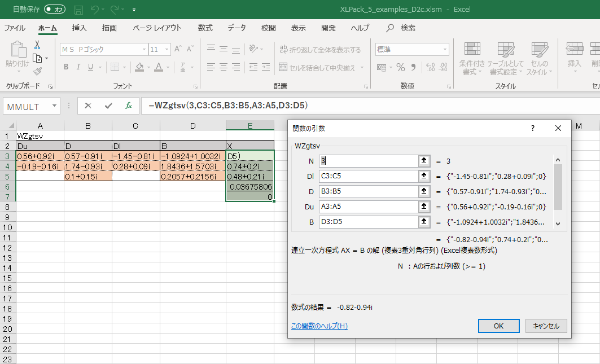Click the formula bar Cancel X icon
600x364 pixels.
point(88,106)
